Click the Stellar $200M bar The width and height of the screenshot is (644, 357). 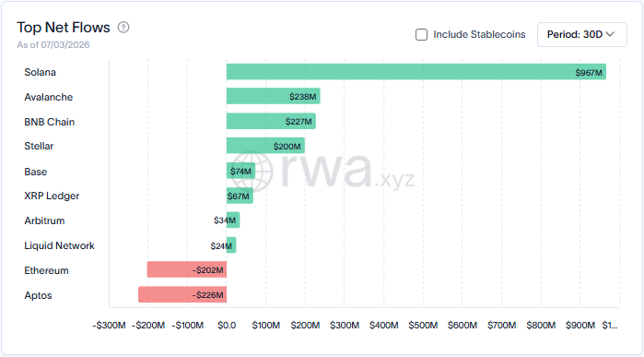pos(265,146)
